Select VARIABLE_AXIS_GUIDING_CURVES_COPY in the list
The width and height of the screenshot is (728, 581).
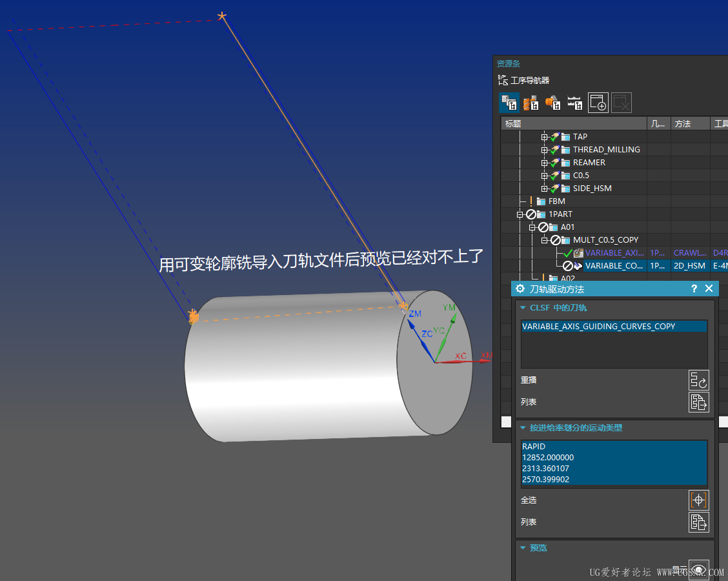click(x=598, y=327)
